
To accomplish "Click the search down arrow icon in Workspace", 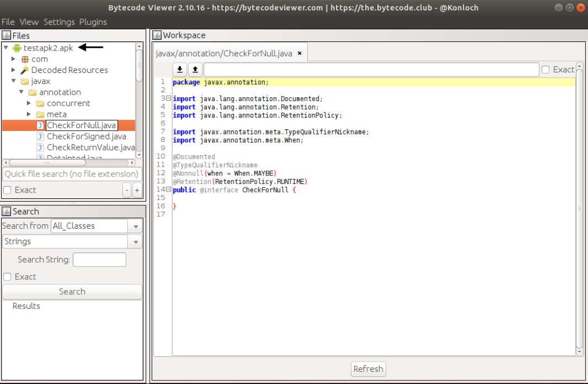I will pyautogui.click(x=180, y=70).
